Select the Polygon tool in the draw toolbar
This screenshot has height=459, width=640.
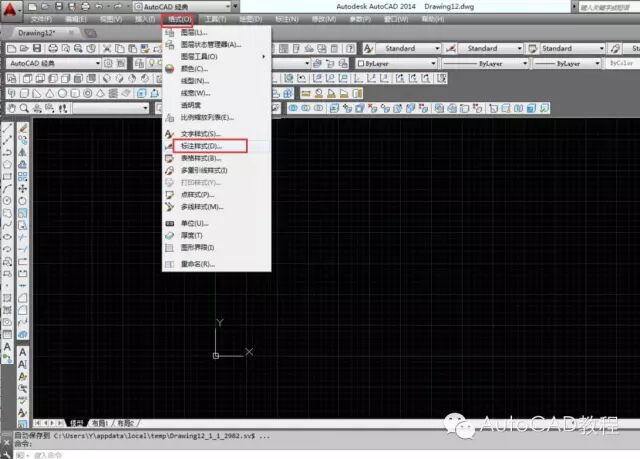7,164
